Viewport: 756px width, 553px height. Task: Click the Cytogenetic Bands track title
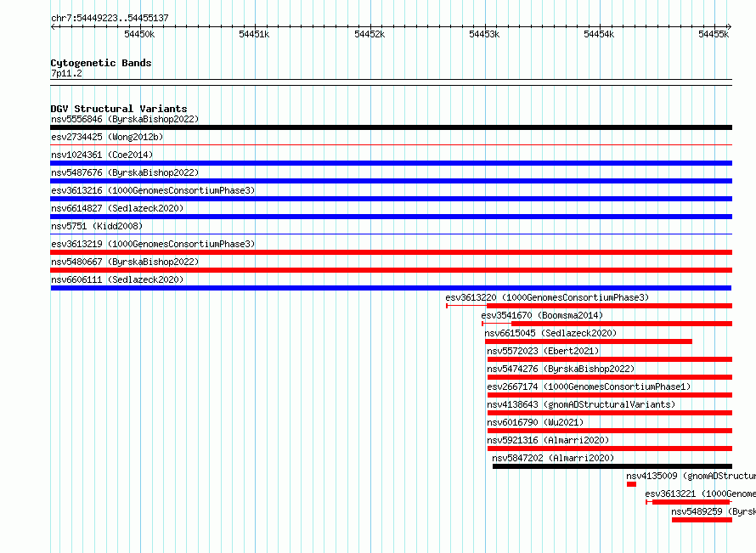101,63
